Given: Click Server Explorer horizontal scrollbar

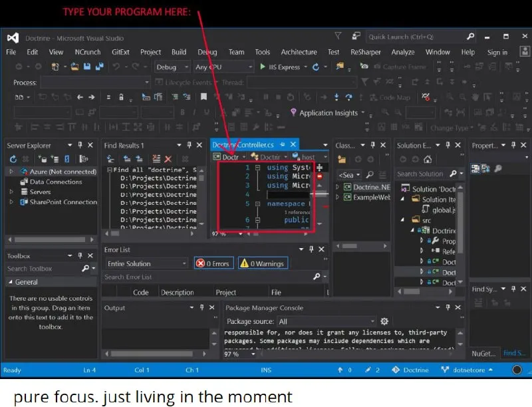Looking at the screenshot, I should (51, 239).
